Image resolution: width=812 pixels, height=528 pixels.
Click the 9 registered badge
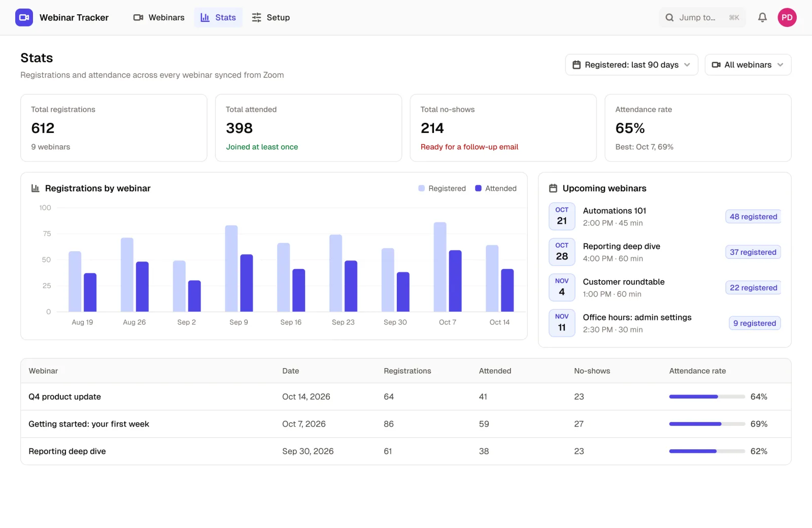(x=755, y=323)
